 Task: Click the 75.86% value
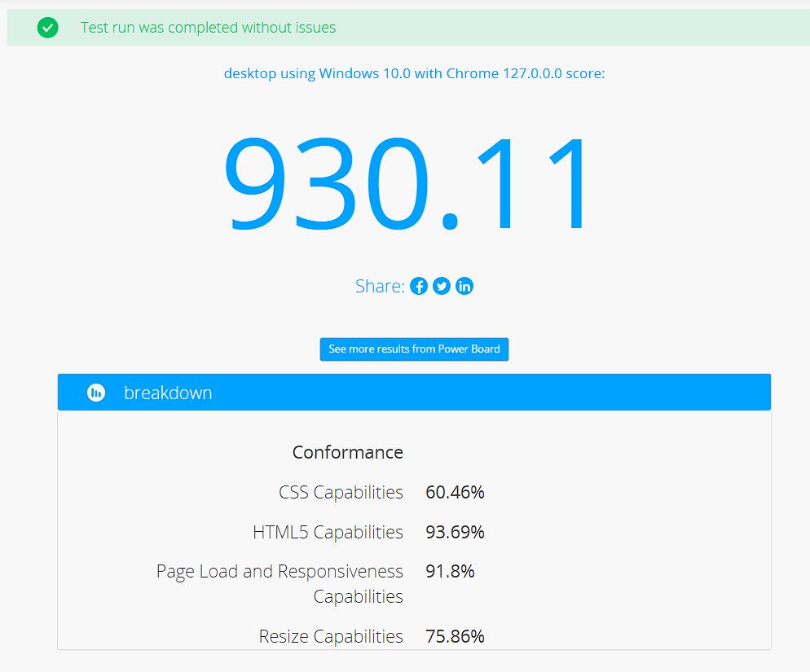pos(455,636)
